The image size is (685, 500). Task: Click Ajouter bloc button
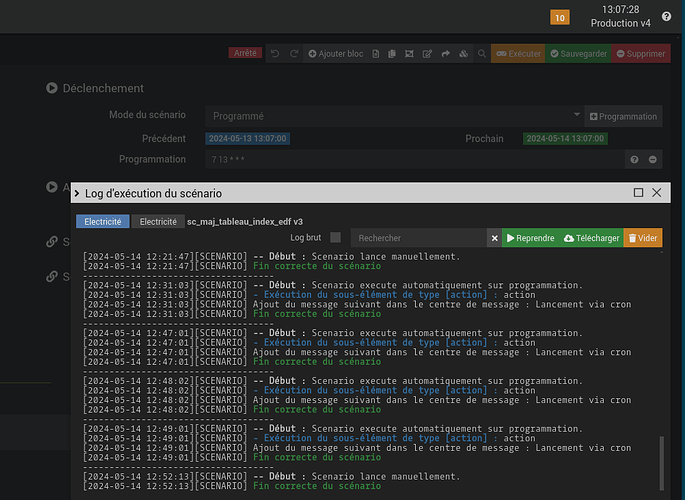pyautogui.click(x=336, y=54)
